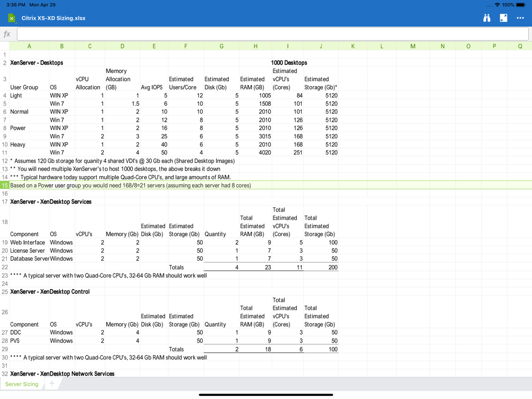The width and height of the screenshot is (532, 399).
Task: Select the Server Sizing sheet tab
Action: coord(22,384)
